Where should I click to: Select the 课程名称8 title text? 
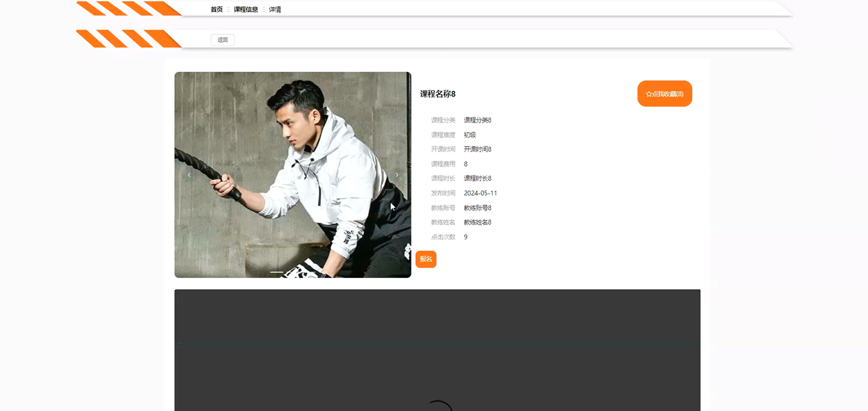coord(438,94)
